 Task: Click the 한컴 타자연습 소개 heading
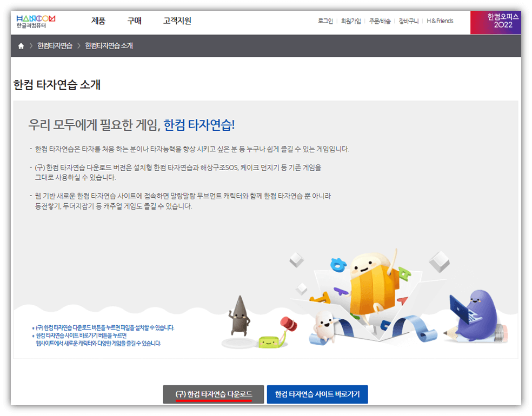[x=57, y=85]
